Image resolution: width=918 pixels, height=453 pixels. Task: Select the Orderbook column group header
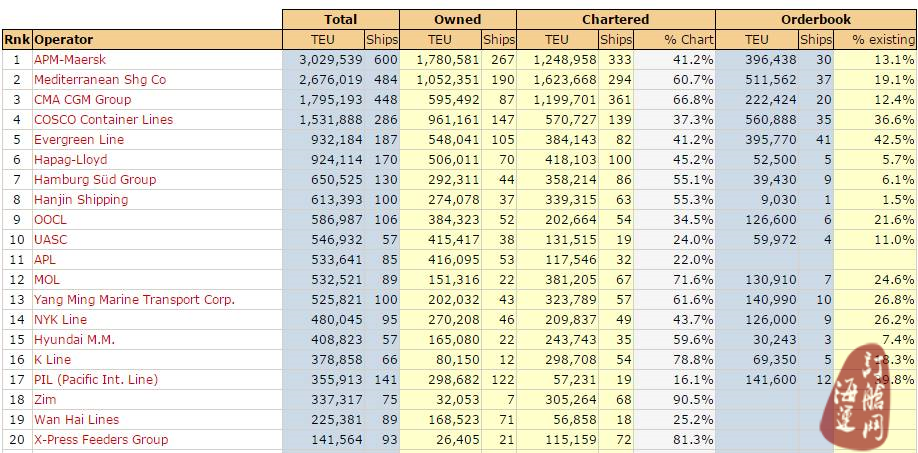click(816, 19)
